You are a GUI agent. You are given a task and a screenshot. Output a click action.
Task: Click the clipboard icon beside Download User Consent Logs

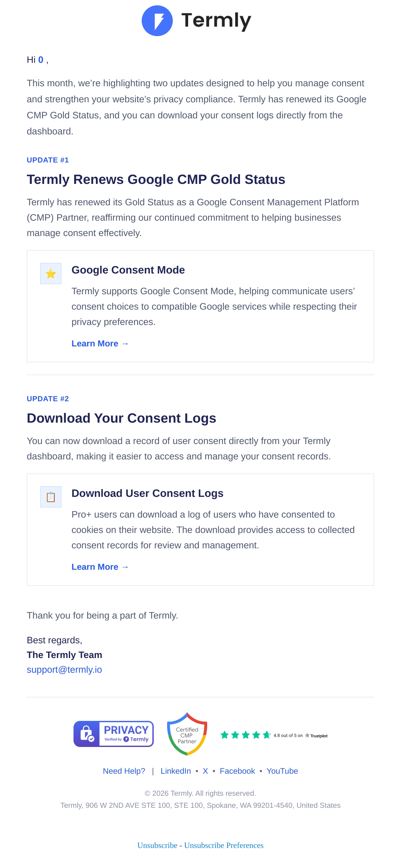pos(51,497)
